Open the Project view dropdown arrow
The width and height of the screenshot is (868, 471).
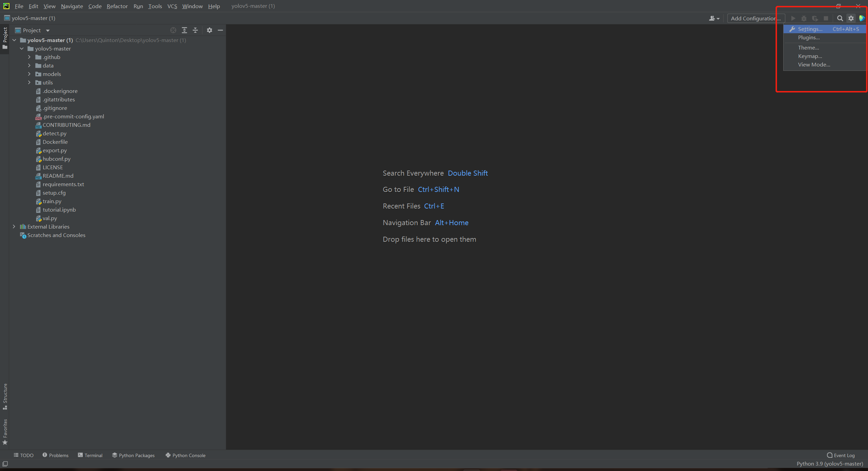tap(48, 31)
